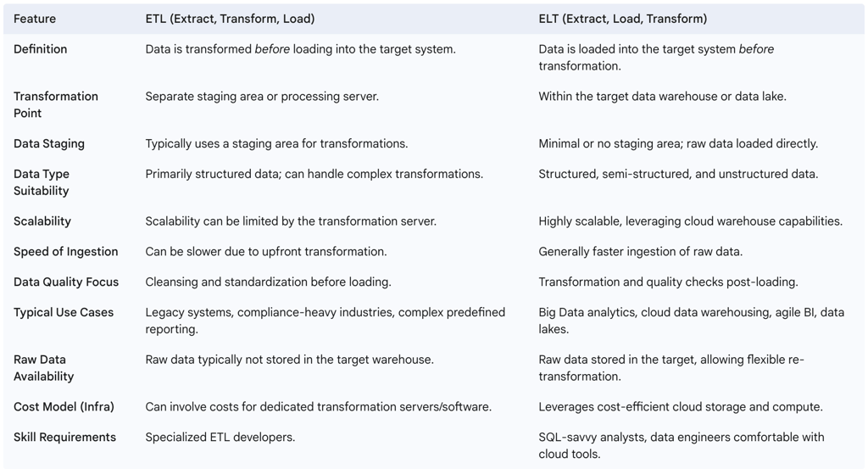Click the Feature column header
868x469 pixels.
click(x=36, y=19)
